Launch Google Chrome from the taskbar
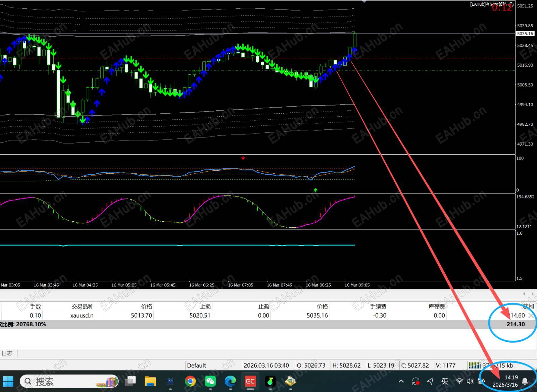The height and width of the screenshot is (392, 537). (190, 381)
